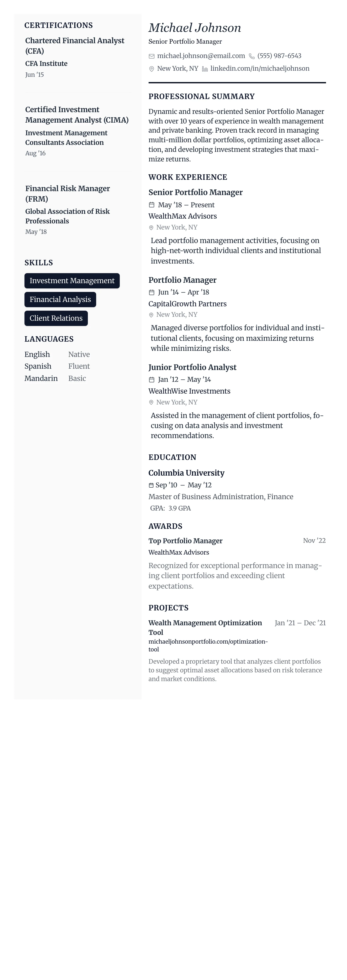Click location pin under CapitalGrowth Partners
This screenshot has width=347, height=980.
[x=151, y=315]
